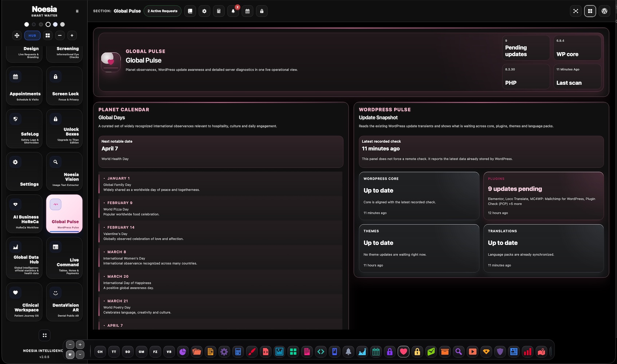617x364 pixels.
Task: Click the 2 Active Requests pill
Action: (x=162, y=11)
